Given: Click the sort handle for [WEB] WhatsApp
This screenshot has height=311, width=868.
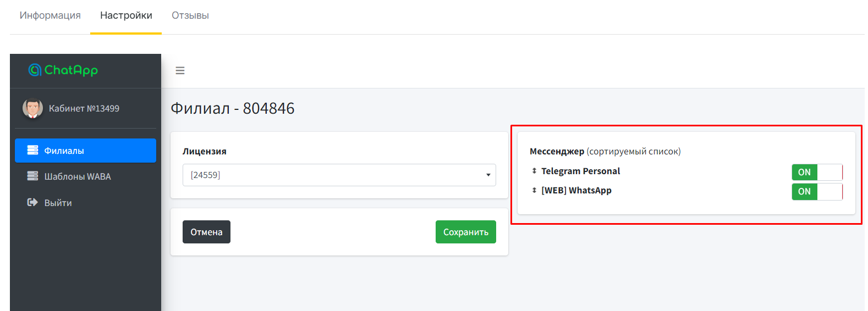Looking at the screenshot, I should [x=534, y=190].
